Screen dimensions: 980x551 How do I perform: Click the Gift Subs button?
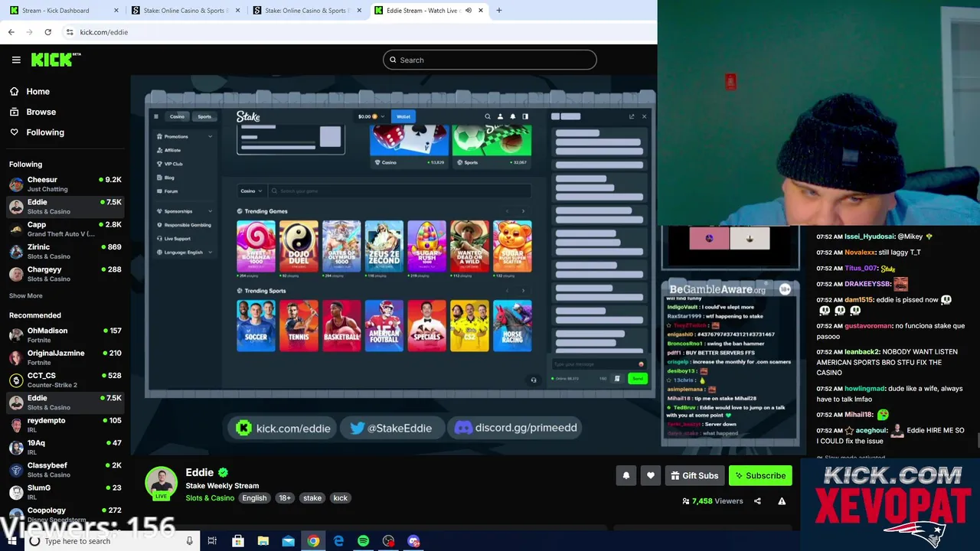tap(694, 475)
